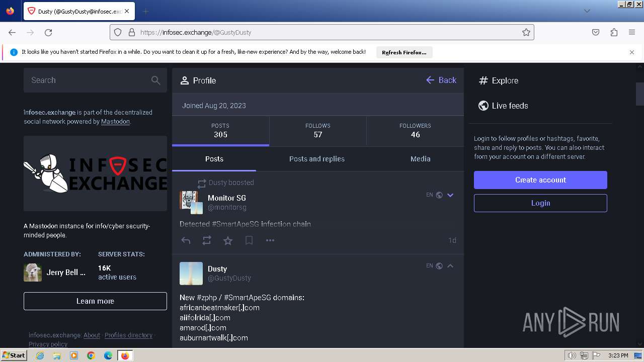644x362 pixels.
Task: Favorite the Monitor SG post
Action: pos(228,241)
